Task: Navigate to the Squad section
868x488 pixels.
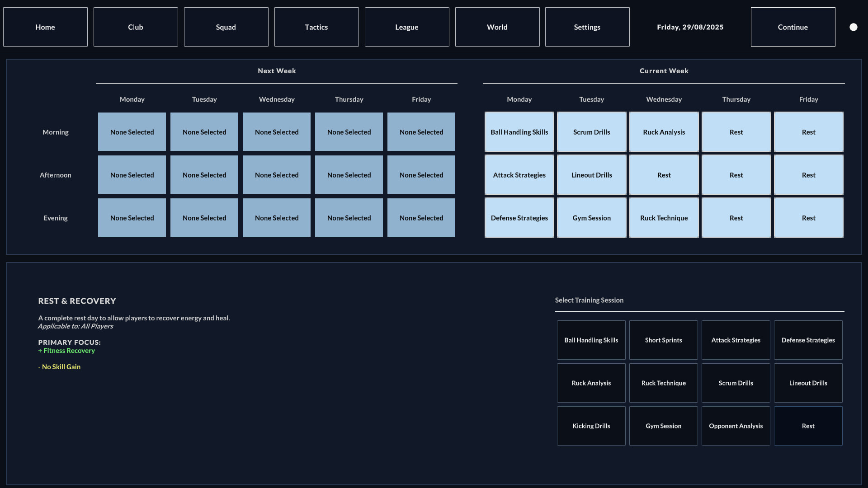Action: [x=226, y=27]
